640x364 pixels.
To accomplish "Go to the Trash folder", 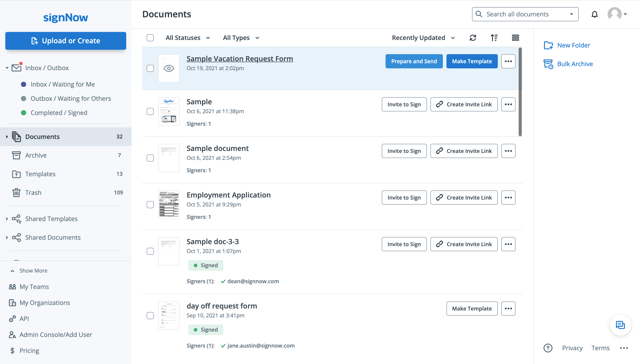I will [x=33, y=192].
